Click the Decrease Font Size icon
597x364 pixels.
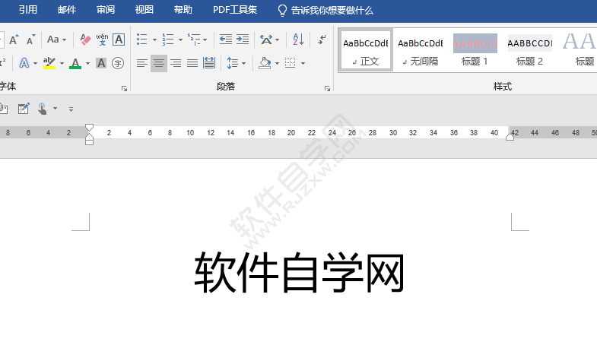point(31,40)
